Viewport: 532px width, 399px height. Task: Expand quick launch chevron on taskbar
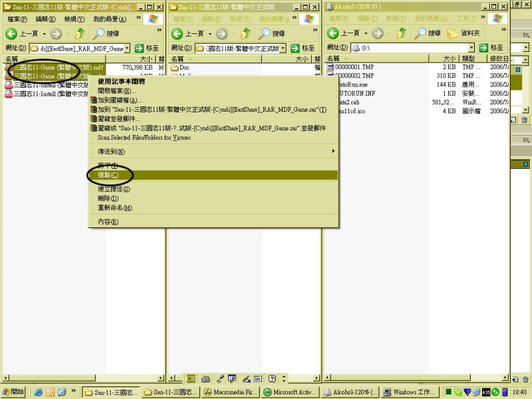pyautogui.click(x=74, y=391)
